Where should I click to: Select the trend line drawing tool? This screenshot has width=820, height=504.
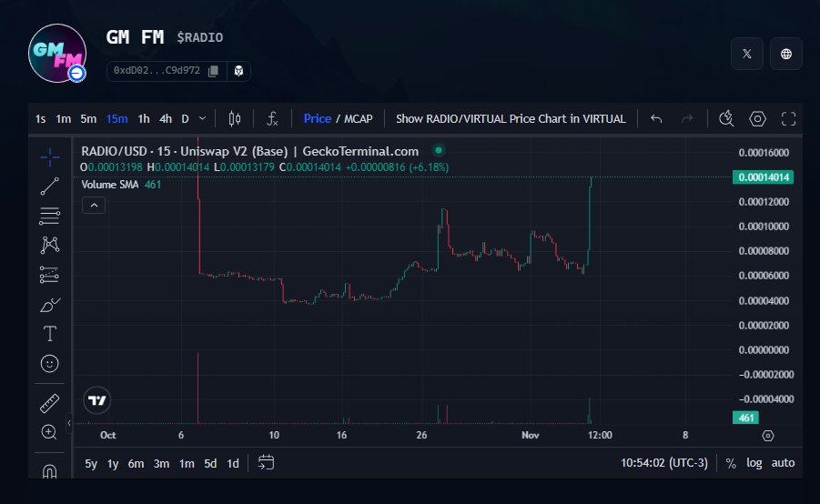click(50, 186)
